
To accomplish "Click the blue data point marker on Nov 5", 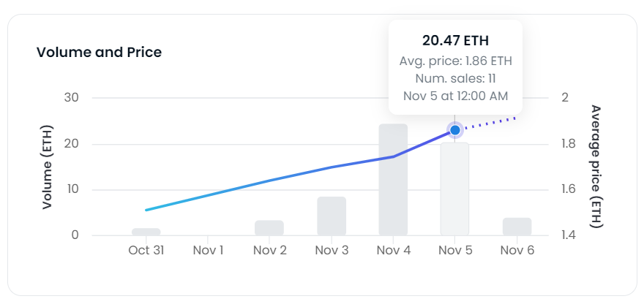I will (x=454, y=130).
